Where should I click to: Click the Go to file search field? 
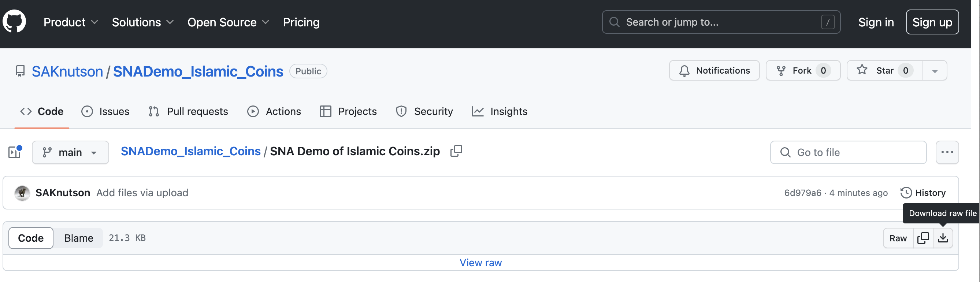pyautogui.click(x=848, y=152)
